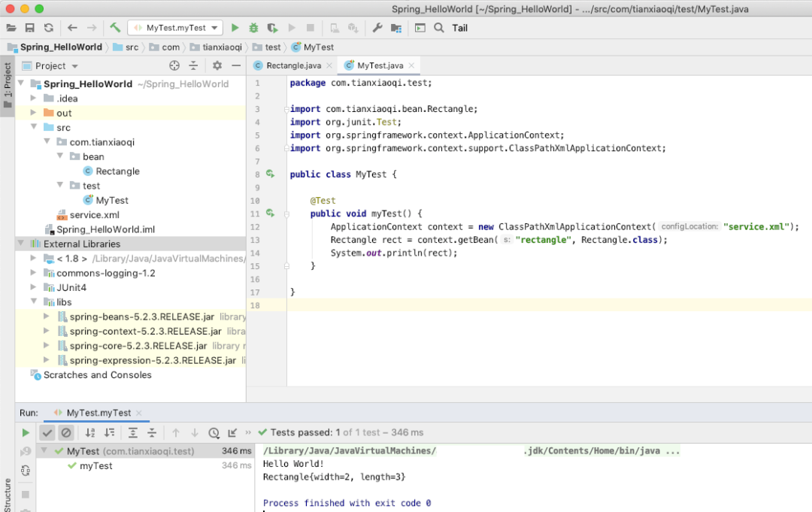Switch to the Rectangle.java editor tab
Screen dimensions: 812x512
(292, 65)
